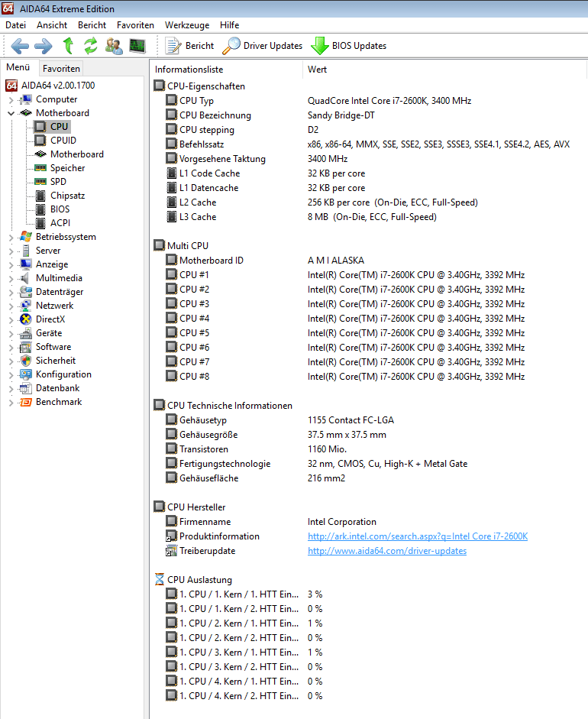The image size is (588, 719).
Task: Click the AIDA64 title bar app icon
Action: 8,8
